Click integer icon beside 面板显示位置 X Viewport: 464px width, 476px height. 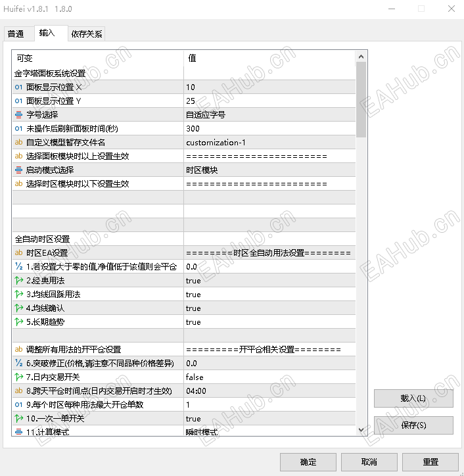[x=18, y=87]
